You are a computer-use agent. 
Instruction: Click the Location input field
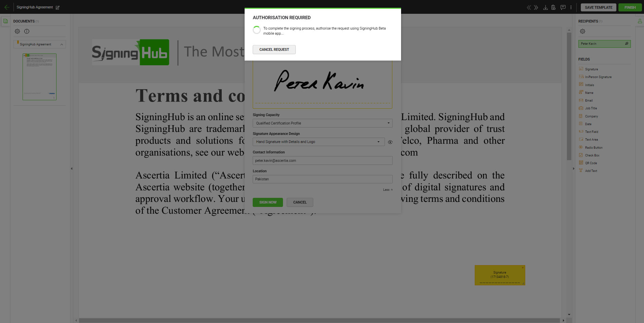coord(322,179)
